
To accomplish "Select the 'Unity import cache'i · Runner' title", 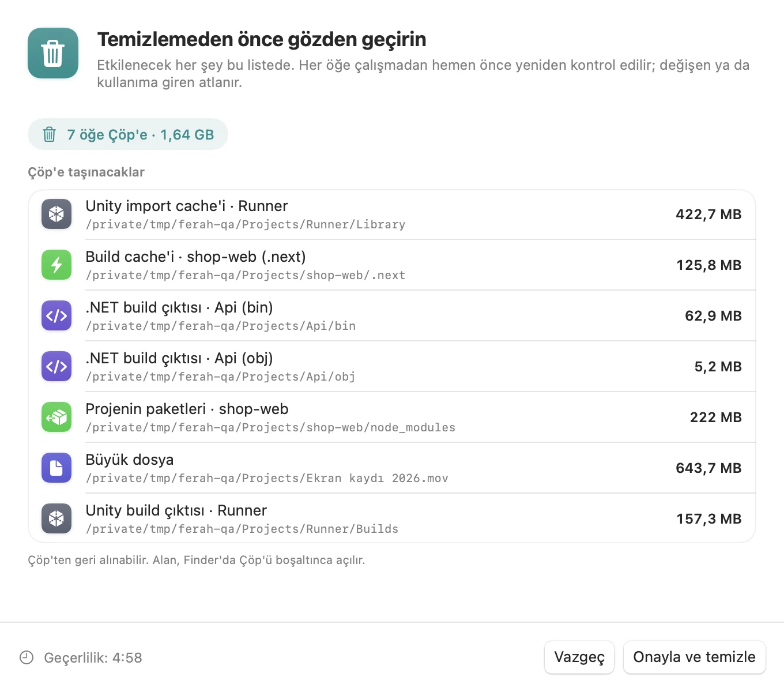I will click(187, 206).
